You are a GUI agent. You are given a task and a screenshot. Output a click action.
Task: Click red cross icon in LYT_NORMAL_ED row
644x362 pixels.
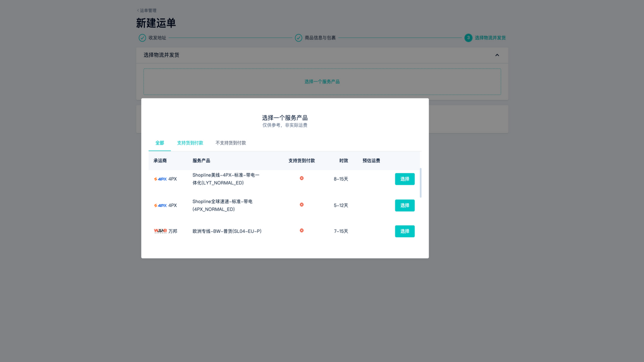(302, 178)
